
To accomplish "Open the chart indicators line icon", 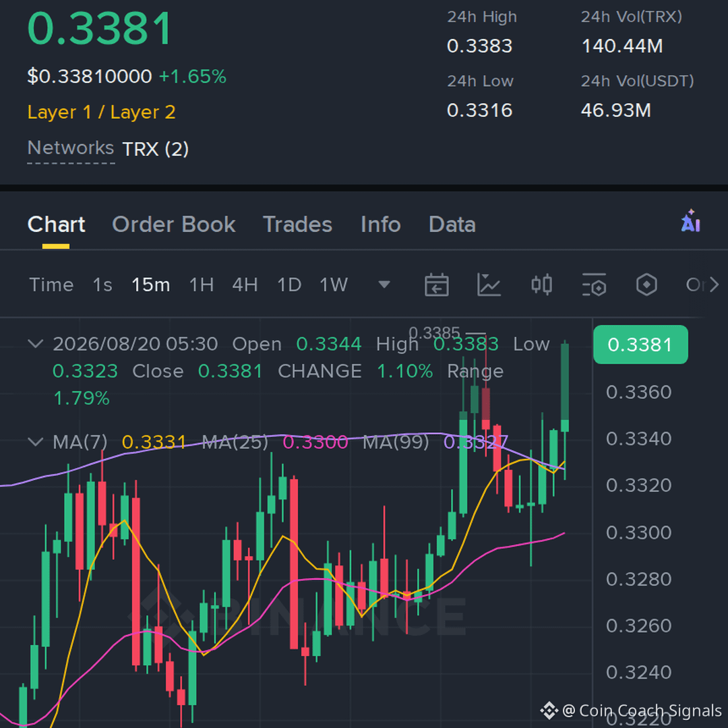I will pos(489,284).
